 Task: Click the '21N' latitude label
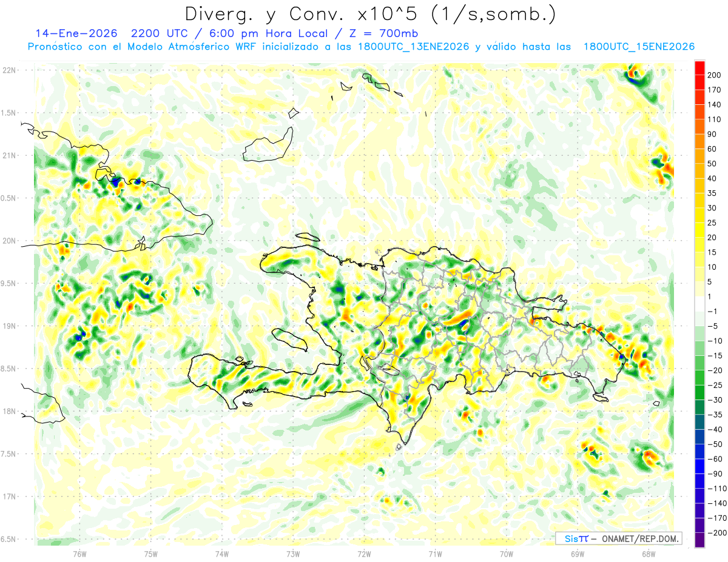[10, 155]
